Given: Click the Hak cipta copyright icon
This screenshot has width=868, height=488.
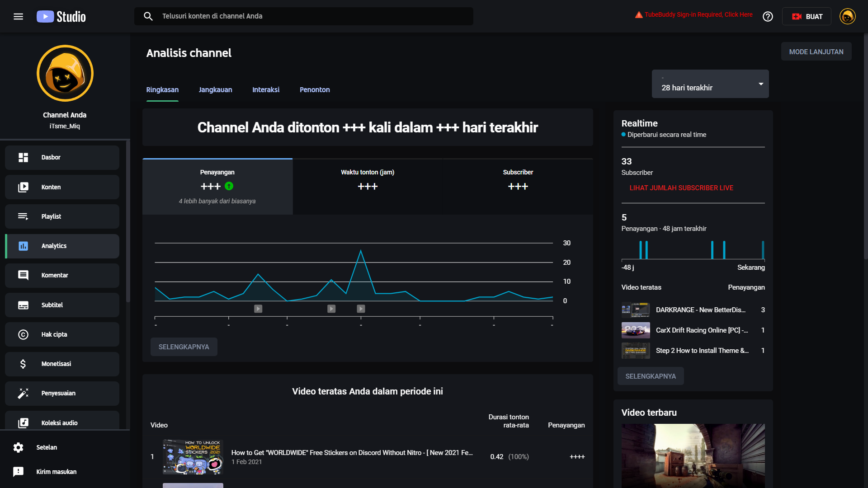Looking at the screenshot, I should click(23, 334).
